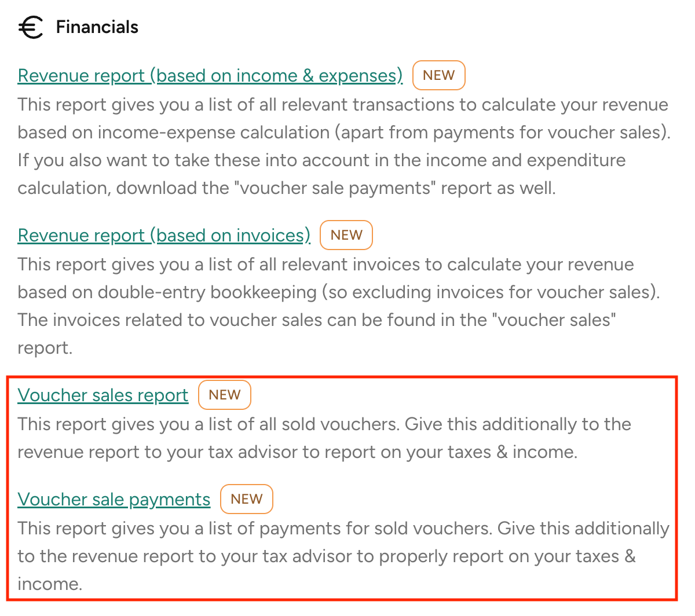The width and height of the screenshot is (695, 616).
Task: Click NEW badge next to invoices revenue report
Action: [x=346, y=235]
